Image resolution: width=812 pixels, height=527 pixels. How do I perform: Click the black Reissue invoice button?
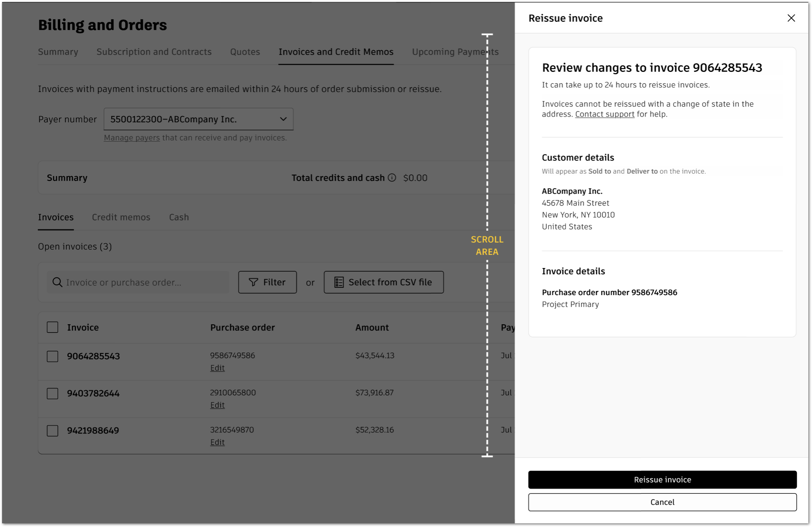[662, 479]
